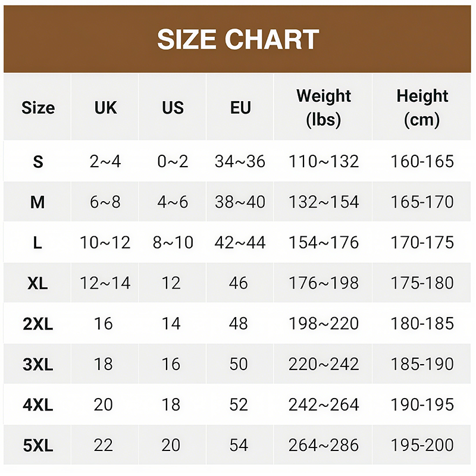This screenshot has height=476, width=476.
Task: Click the M size row label
Action: [37, 202]
